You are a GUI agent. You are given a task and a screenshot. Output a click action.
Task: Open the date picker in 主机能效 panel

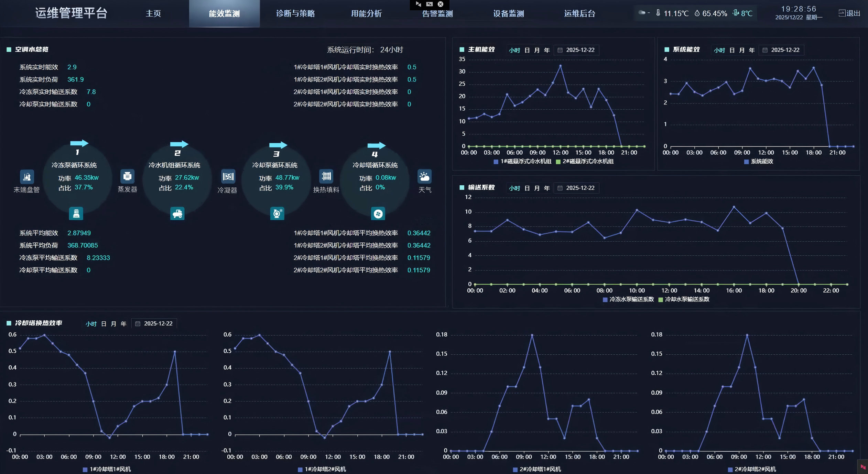pos(577,50)
